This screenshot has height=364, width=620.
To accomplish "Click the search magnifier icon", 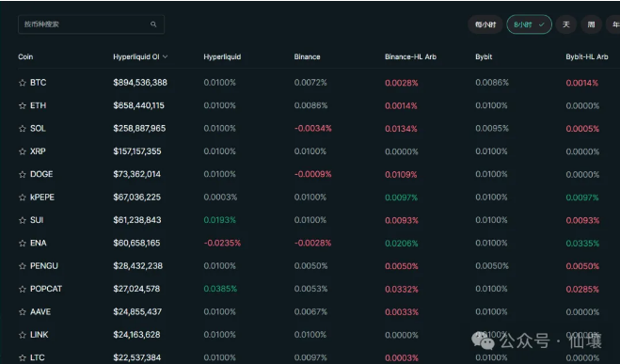I will point(153,24).
